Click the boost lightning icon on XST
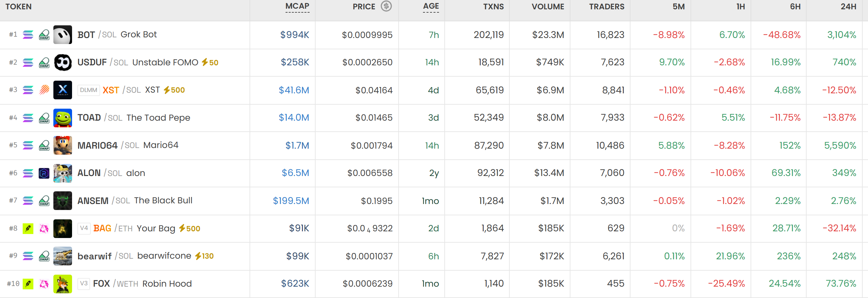This screenshot has width=868, height=298. click(166, 90)
